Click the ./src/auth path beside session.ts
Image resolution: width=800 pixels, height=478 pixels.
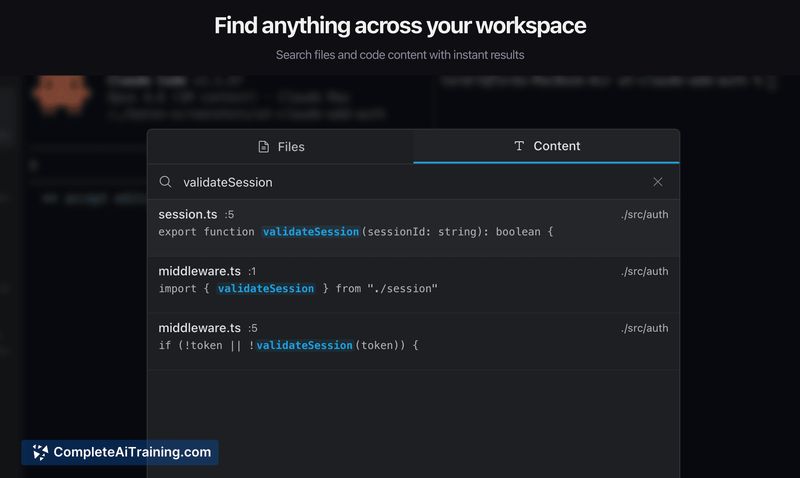(x=644, y=215)
